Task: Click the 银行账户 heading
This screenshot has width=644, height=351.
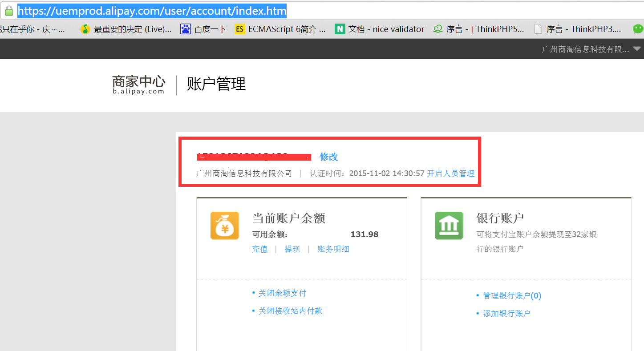Action: (x=500, y=218)
